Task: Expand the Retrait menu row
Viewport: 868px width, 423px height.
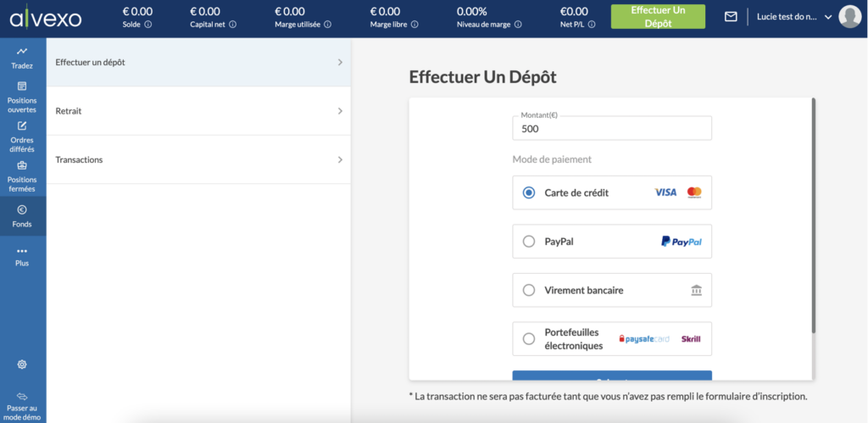Action: click(198, 111)
